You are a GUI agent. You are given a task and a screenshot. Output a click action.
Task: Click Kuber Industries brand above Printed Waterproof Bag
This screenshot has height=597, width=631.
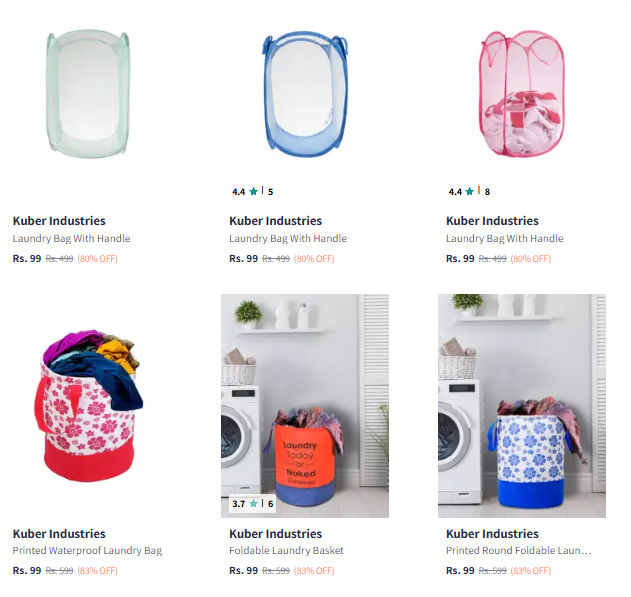click(59, 533)
